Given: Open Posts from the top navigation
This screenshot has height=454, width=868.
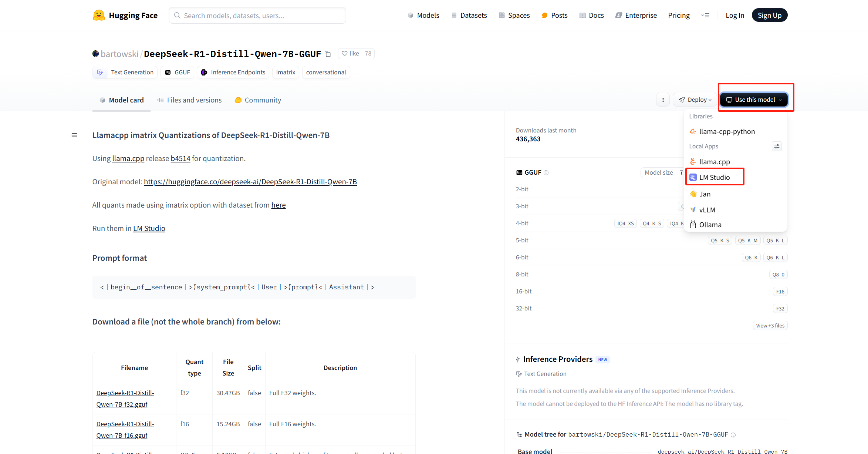Looking at the screenshot, I should point(554,15).
